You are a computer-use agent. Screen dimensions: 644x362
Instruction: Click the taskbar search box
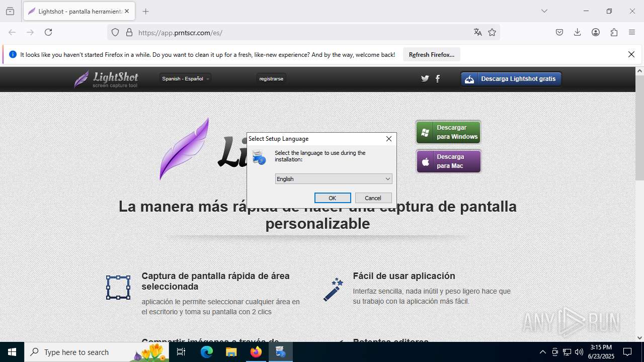pyautogui.click(x=97, y=352)
